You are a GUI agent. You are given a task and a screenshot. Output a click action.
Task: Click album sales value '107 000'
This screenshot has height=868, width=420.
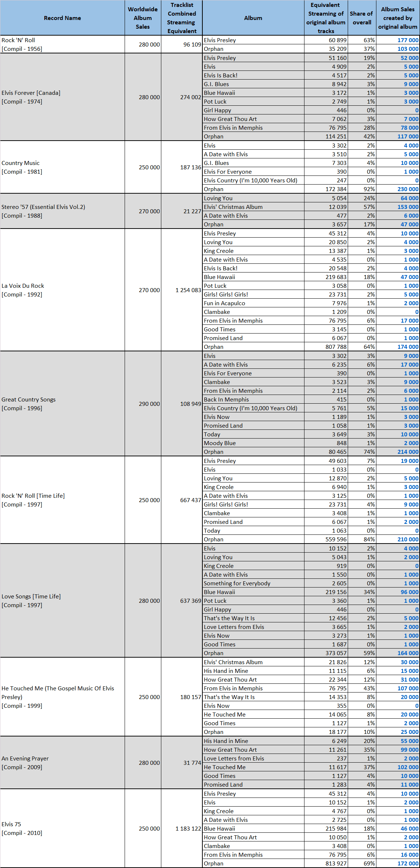coord(408,688)
